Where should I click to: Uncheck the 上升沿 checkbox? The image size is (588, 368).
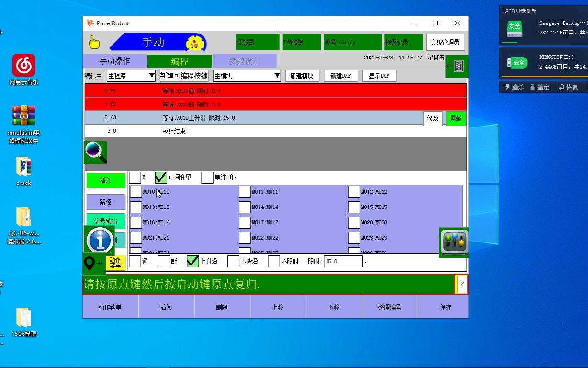click(x=192, y=261)
